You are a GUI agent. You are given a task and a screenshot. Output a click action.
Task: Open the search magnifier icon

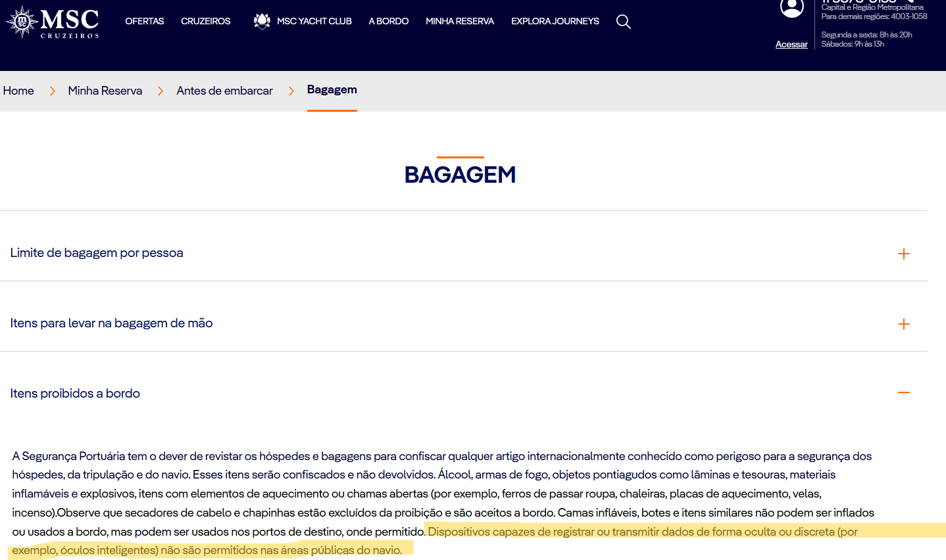coord(623,22)
